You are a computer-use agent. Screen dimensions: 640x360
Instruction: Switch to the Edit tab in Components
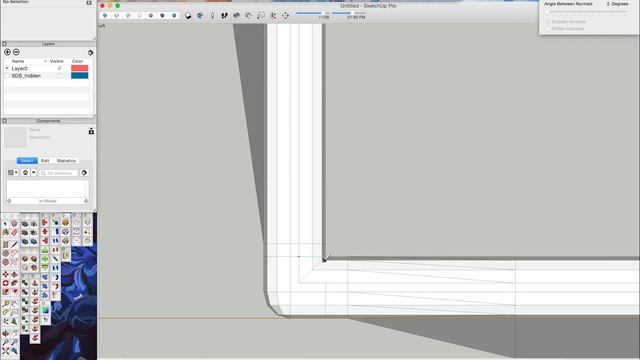(x=45, y=160)
